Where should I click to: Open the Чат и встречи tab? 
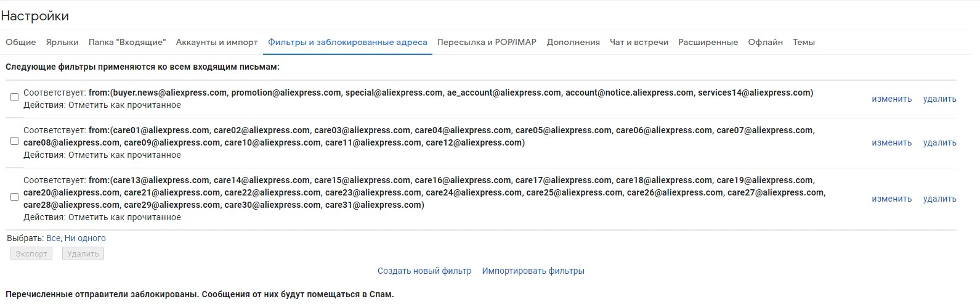(x=639, y=42)
